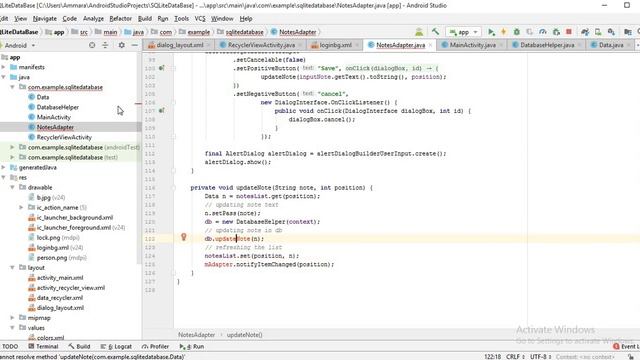
Task: Open the Terminal tool window
Action: (x=43, y=347)
